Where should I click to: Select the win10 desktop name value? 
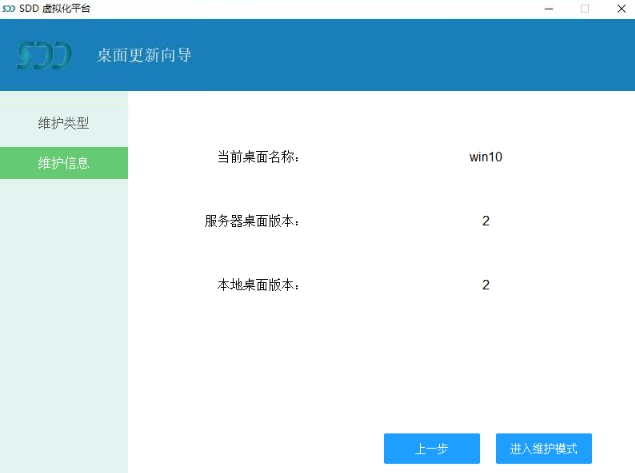485,157
